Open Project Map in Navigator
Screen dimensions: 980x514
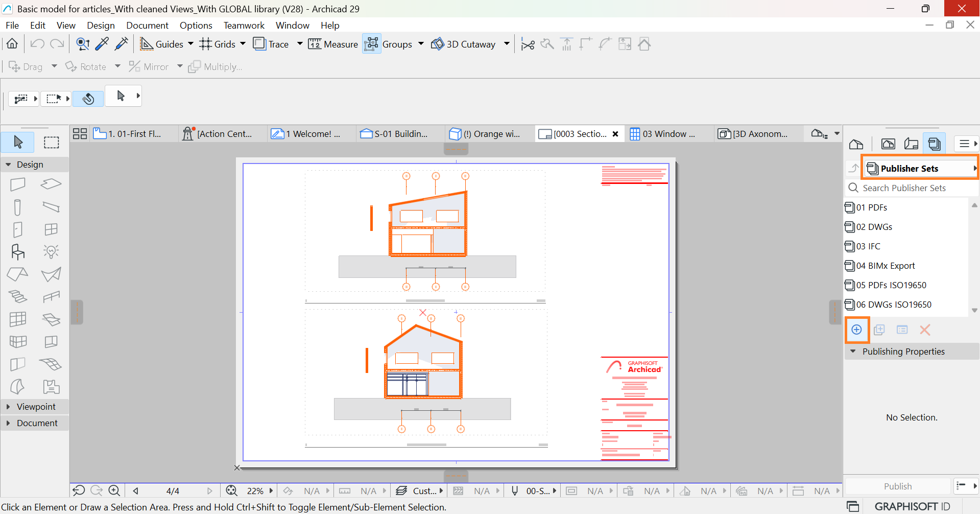pyautogui.click(x=856, y=144)
